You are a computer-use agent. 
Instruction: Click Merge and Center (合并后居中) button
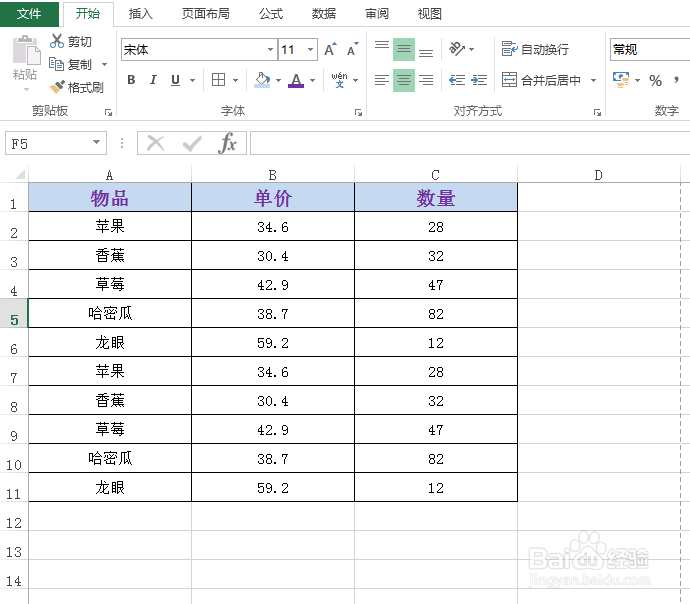click(x=541, y=80)
